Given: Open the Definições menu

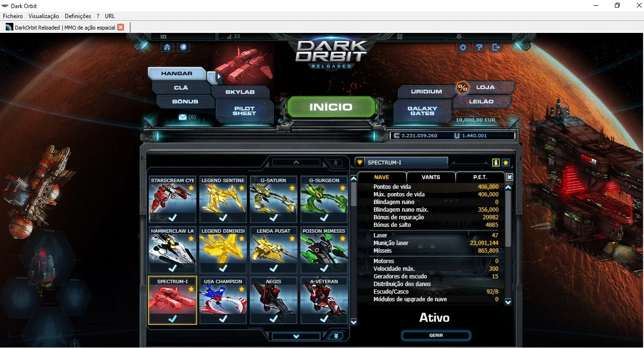Looking at the screenshot, I should (x=78, y=16).
